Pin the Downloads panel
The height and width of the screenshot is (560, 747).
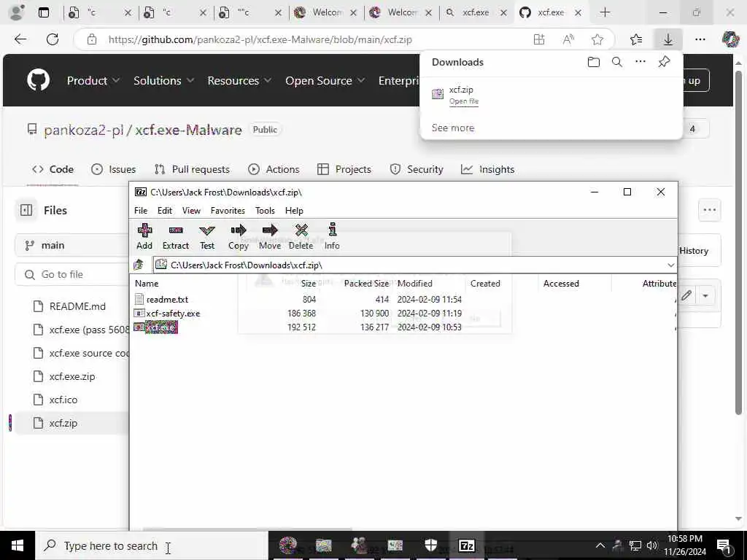click(x=664, y=62)
